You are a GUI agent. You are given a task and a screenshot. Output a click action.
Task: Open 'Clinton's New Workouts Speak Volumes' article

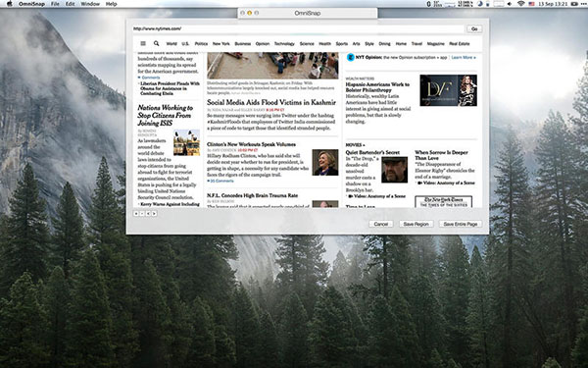pos(251,144)
